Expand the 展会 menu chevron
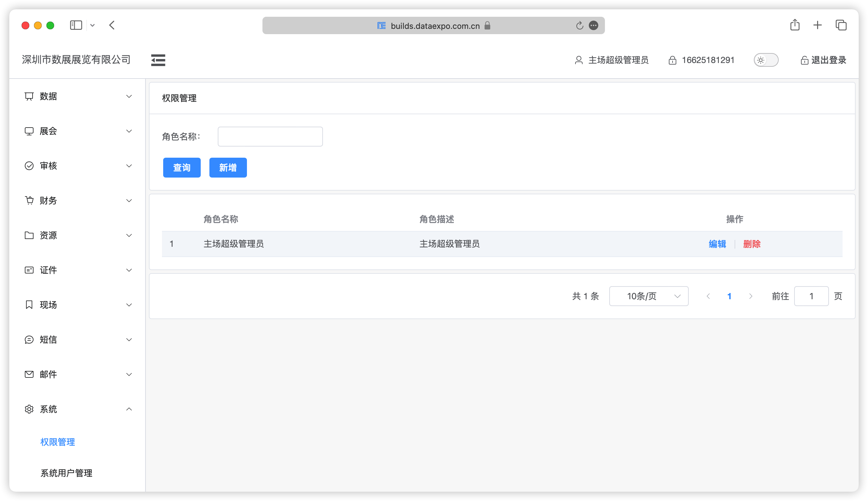This screenshot has width=868, height=501. [x=129, y=131]
